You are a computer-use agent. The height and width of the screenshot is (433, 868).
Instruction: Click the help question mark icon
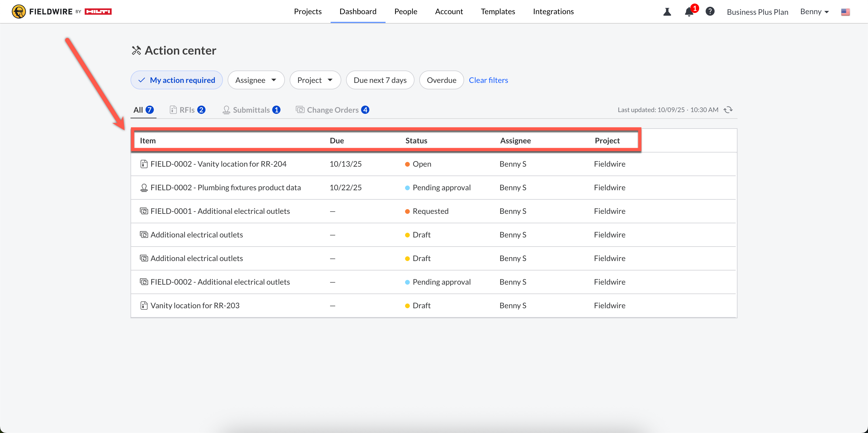(710, 12)
